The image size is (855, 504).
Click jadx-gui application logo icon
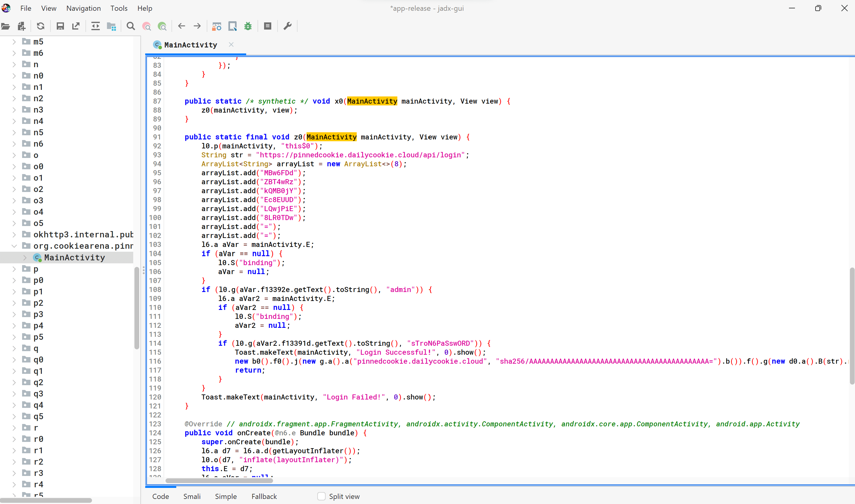click(6, 8)
